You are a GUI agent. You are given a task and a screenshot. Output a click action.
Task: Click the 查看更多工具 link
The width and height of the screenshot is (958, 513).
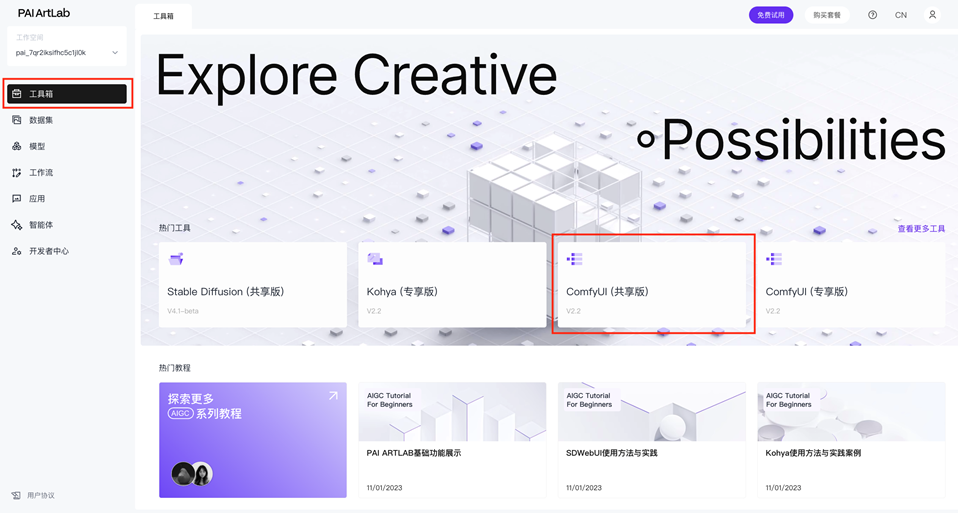tap(921, 228)
